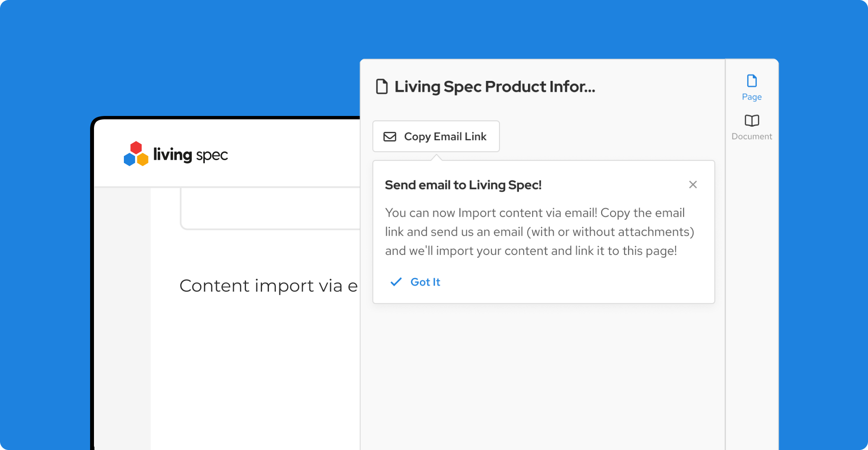Click the "Content import via e" heading

click(269, 286)
